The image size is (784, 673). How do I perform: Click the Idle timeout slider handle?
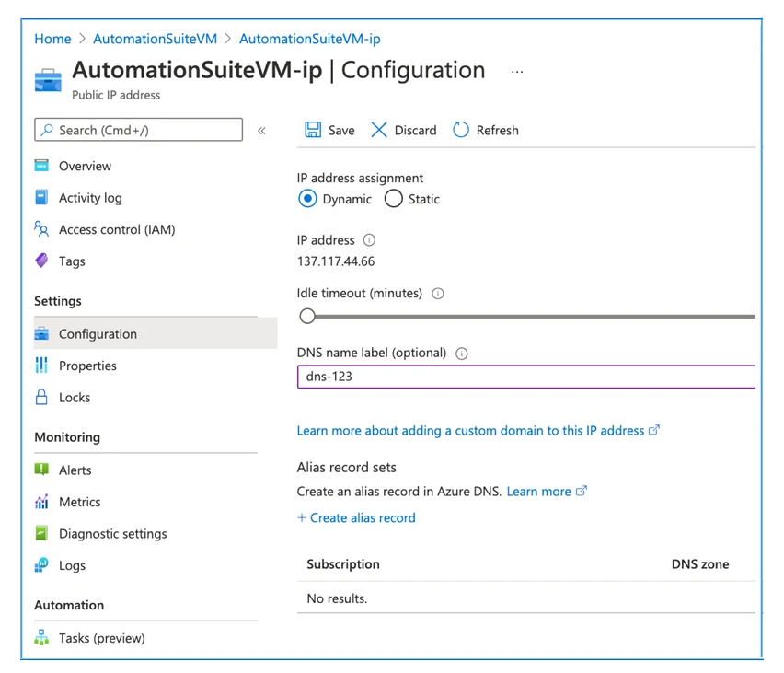pos(307,316)
